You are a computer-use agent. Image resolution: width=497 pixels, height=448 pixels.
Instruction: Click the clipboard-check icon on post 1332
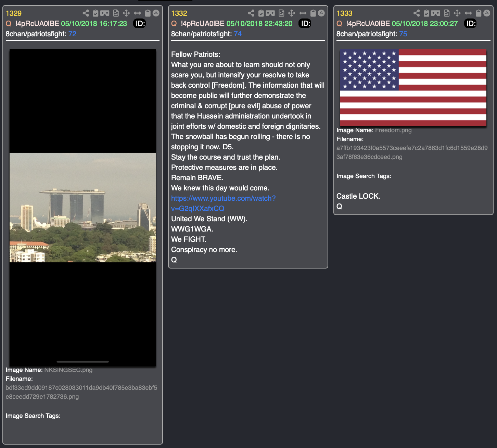tap(261, 13)
